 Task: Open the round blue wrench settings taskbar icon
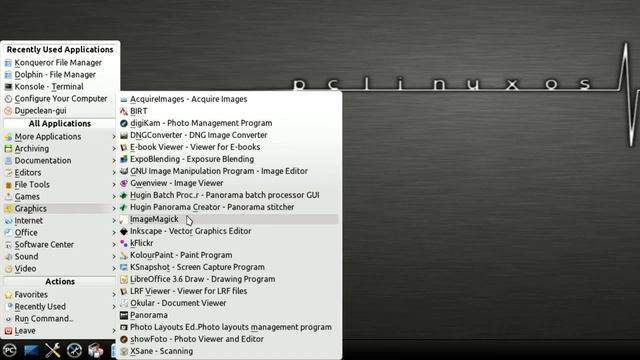tap(74, 350)
